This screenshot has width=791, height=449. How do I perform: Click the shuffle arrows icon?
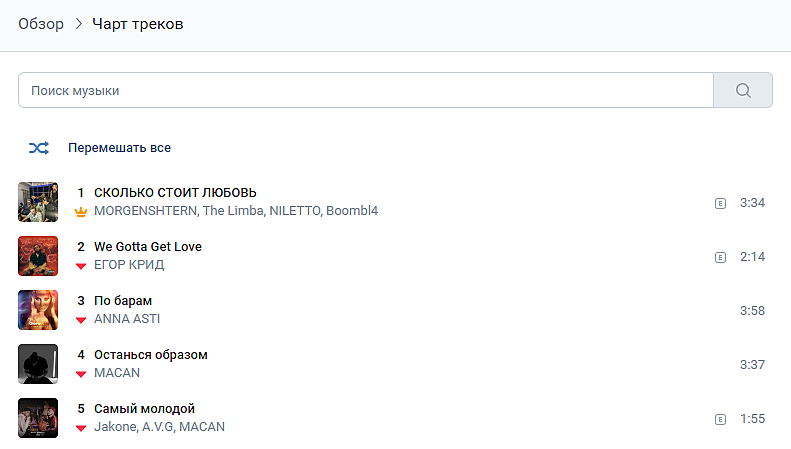tap(38, 148)
